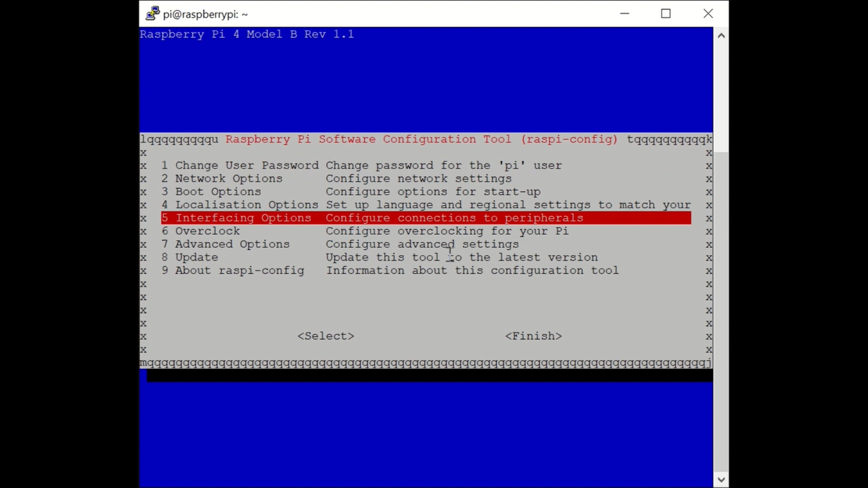Select Overclock configuration option

tap(208, 230)
